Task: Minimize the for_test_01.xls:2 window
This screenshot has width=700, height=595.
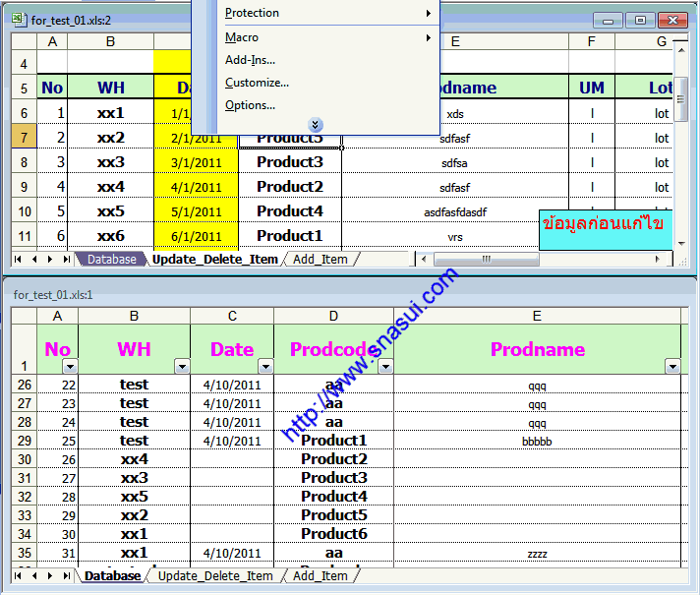Action: coord(610,20)
